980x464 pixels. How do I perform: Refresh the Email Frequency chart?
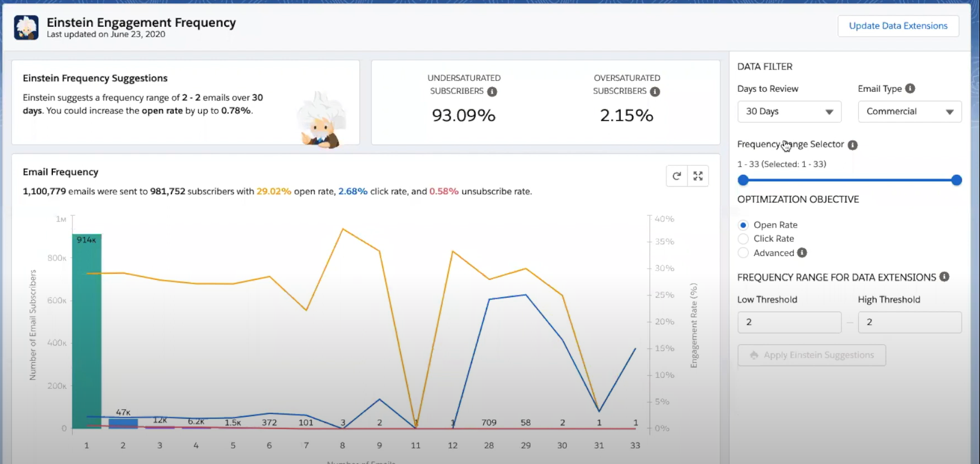click(677, 176)
